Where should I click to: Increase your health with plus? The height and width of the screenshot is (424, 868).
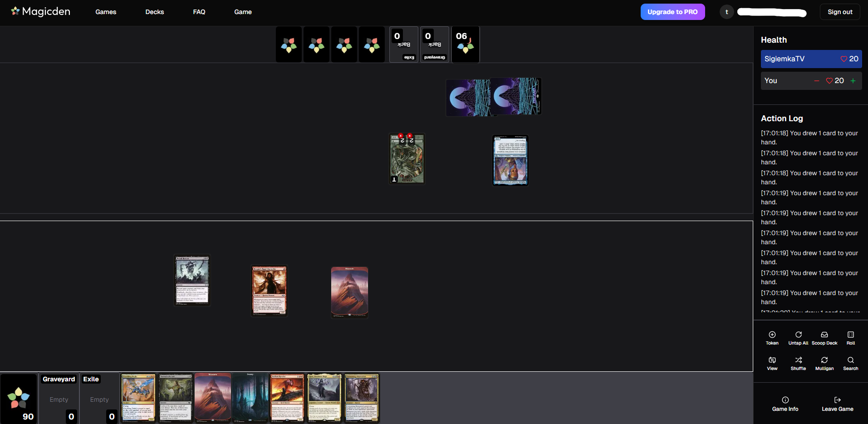(x=853, y=81)
